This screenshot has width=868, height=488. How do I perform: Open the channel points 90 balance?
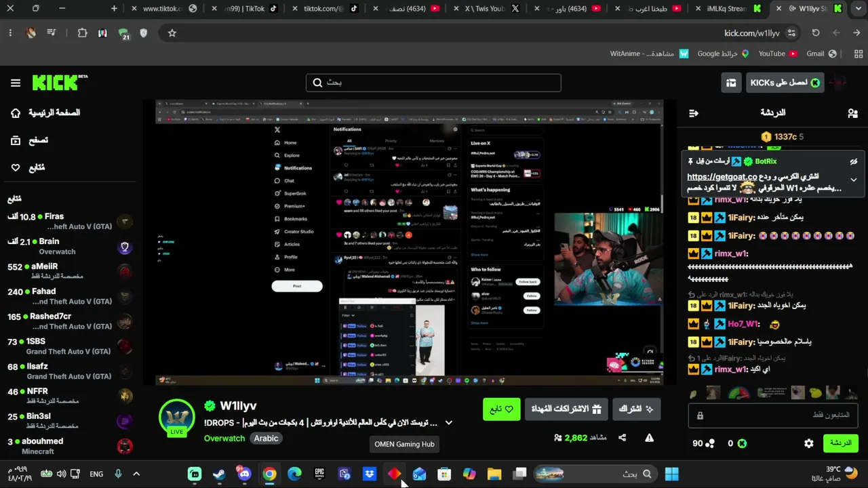click(703, 443)
